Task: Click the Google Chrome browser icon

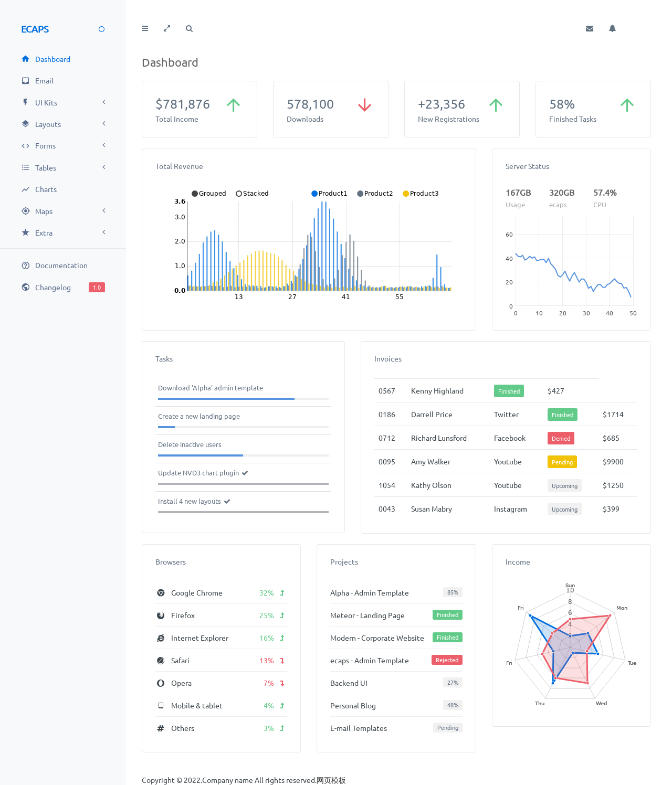Action: pyautogui.click(x=161, y=593)
